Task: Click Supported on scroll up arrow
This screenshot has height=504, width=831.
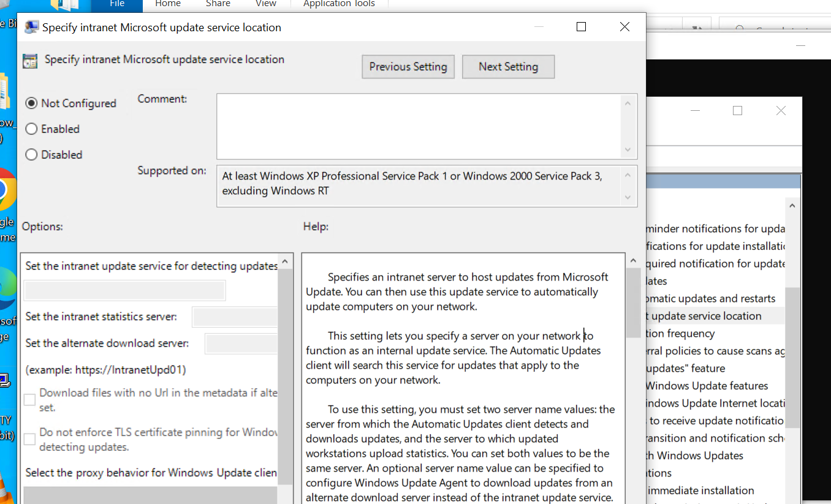Action: [x=628, y=175]
